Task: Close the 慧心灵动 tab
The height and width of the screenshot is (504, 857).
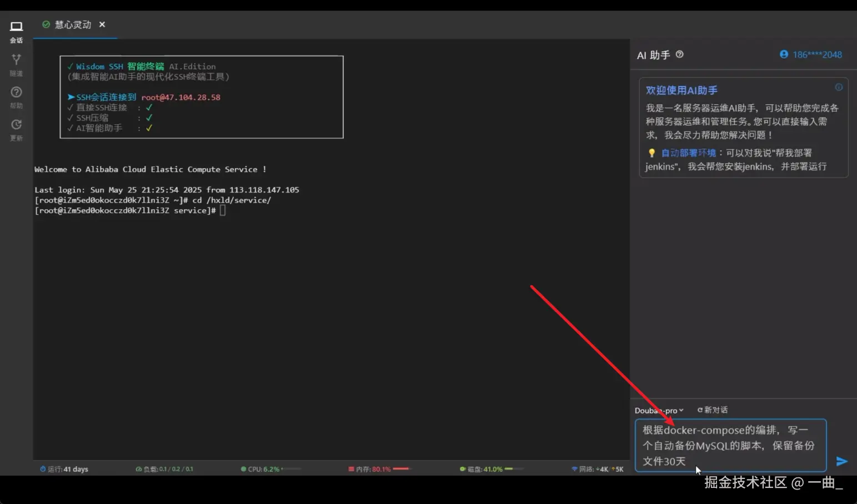Action: [102, 24]
